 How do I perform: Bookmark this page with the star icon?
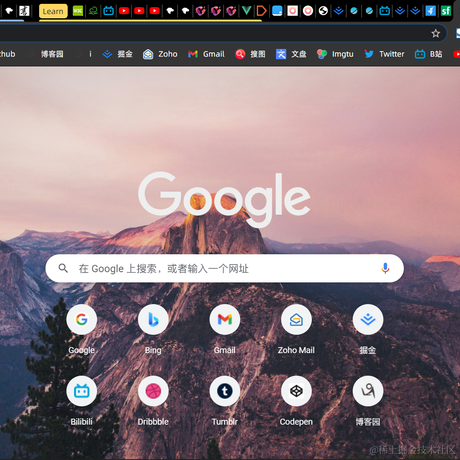click(435, 33)
